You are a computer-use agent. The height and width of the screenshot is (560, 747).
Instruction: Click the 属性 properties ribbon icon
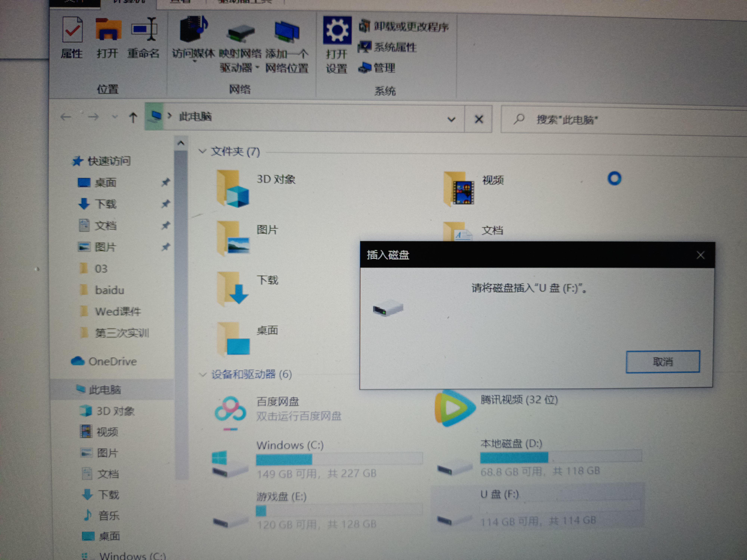click(72, 38)
